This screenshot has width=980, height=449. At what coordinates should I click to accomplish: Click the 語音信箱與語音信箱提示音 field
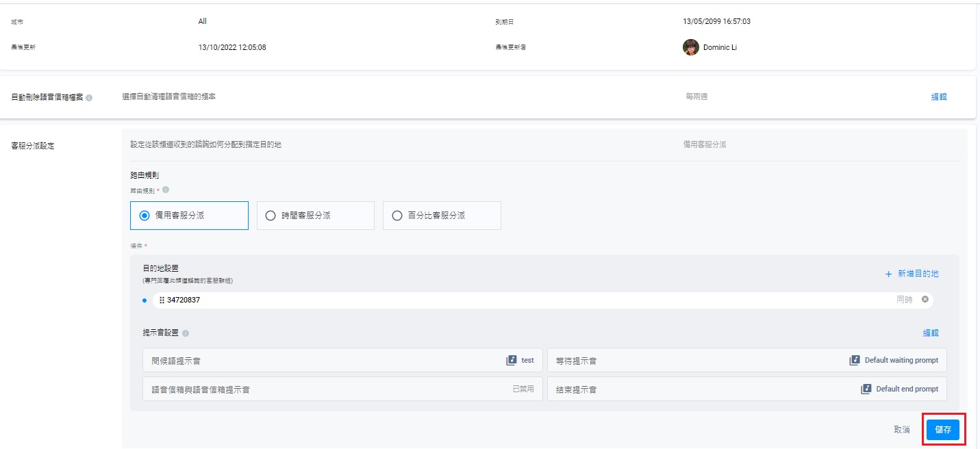tap(342, 389)
